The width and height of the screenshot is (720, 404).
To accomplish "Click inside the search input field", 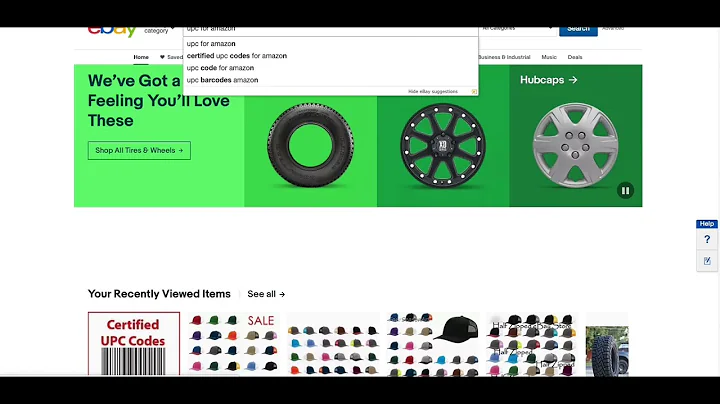I will click(331, 31).
